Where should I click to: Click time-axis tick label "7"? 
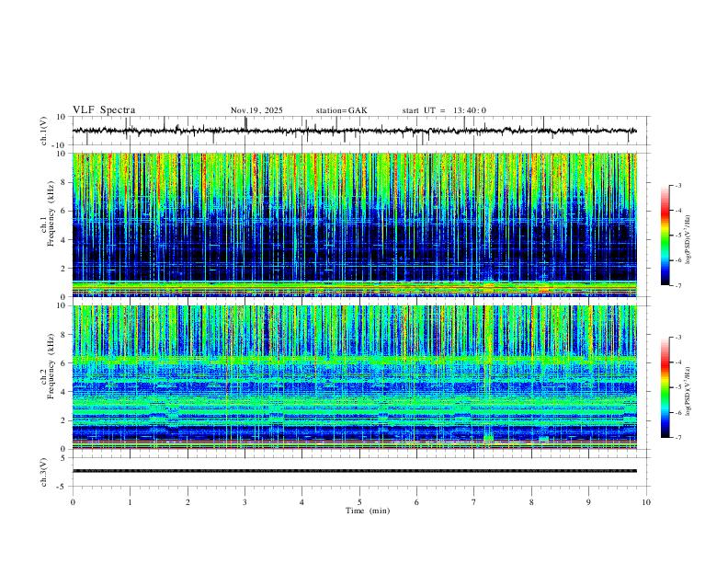(x=474, y=502)
